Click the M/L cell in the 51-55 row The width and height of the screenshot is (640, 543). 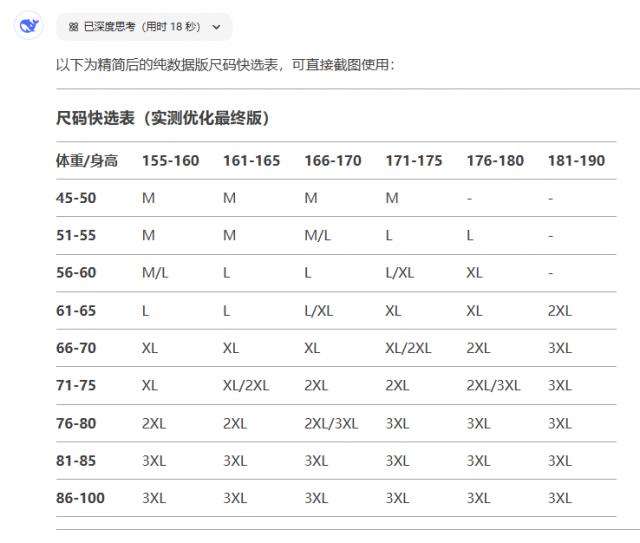(317, 235)
